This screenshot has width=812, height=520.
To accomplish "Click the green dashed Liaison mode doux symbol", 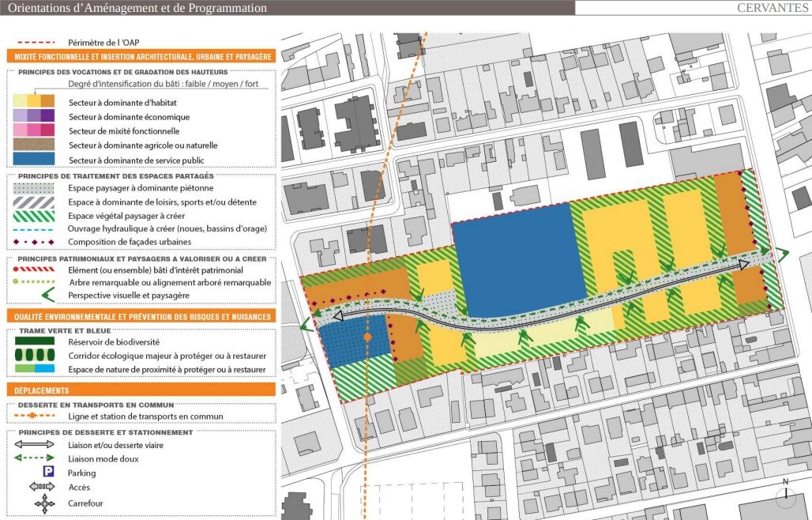I will click(x=34, y=458).
